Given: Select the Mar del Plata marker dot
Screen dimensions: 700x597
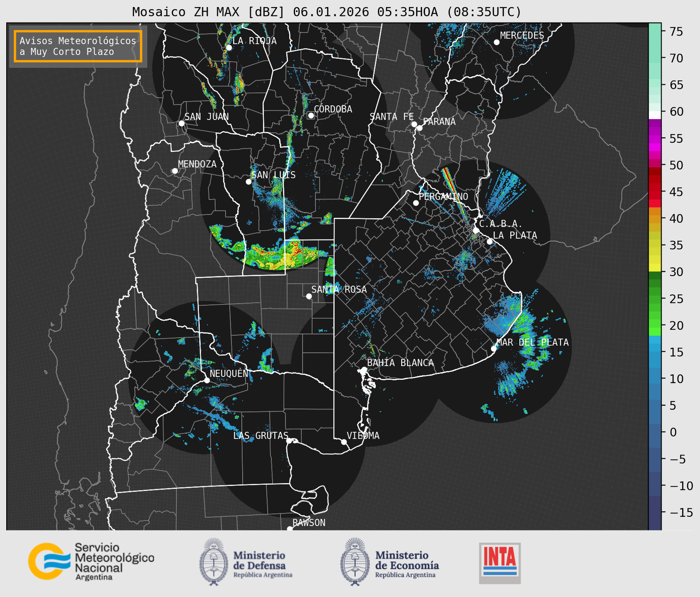Looking at the screenshot, I should pos(494,349).
